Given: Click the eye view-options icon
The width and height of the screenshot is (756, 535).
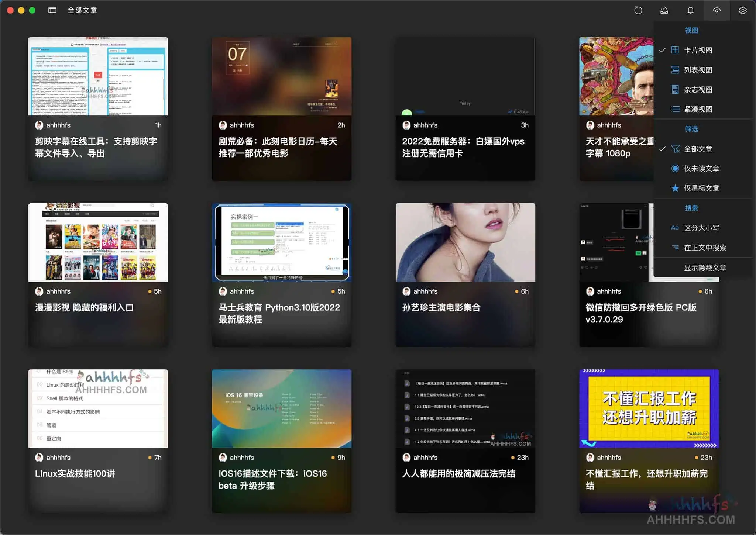Looking at the screenshot, I should (716, 10).
